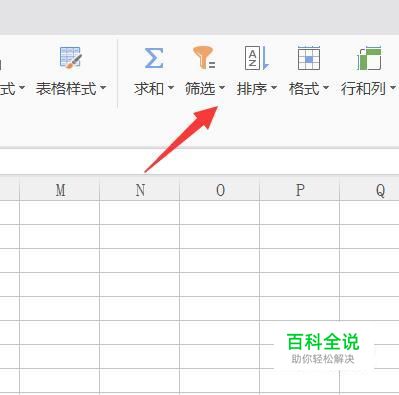This screenshot has width=399, height=395.
Task: Click the Filter (筛选) funnel icon
Action: click(204, 58)
